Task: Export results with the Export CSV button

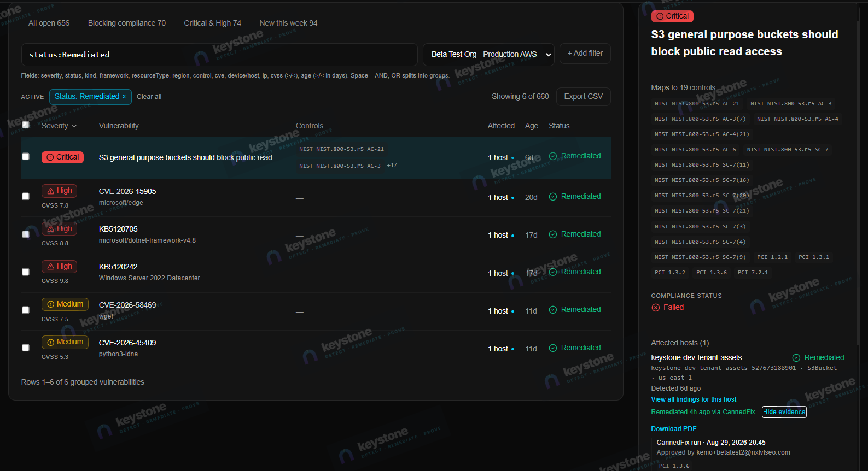Action: (x=584, y=97)
